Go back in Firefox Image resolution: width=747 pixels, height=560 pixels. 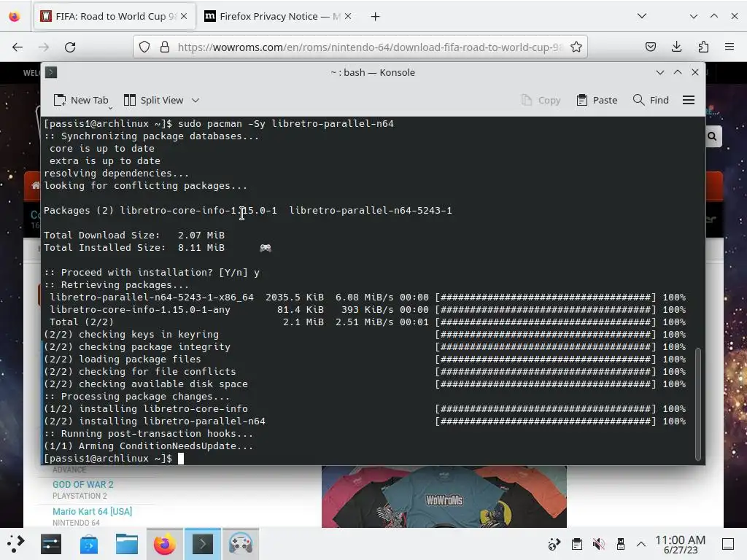(18, 47)
